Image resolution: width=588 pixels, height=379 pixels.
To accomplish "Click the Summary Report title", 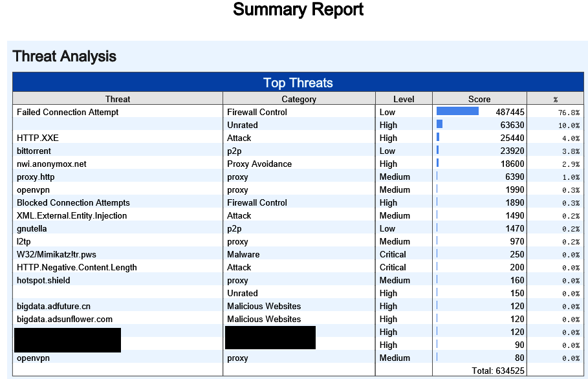I will tap(298, 9).
